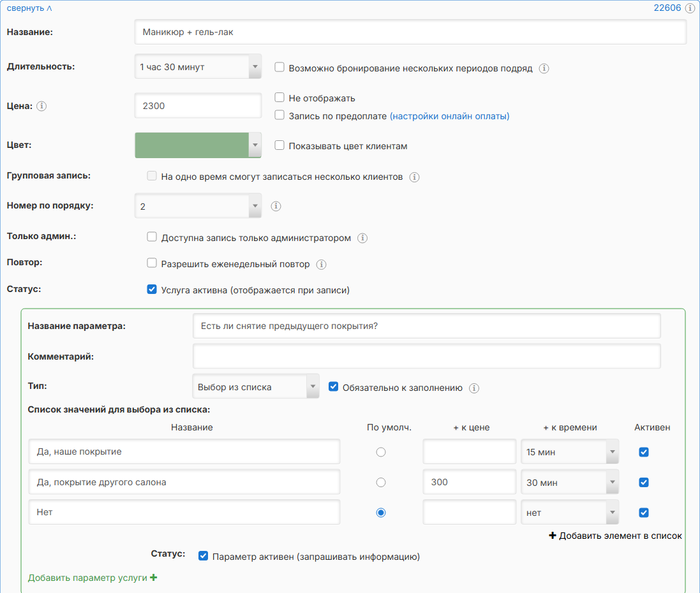Toggle Обязательно к заполнению checkbox
This screenshot has height=593, width=700.
click(x=334, y=386)
